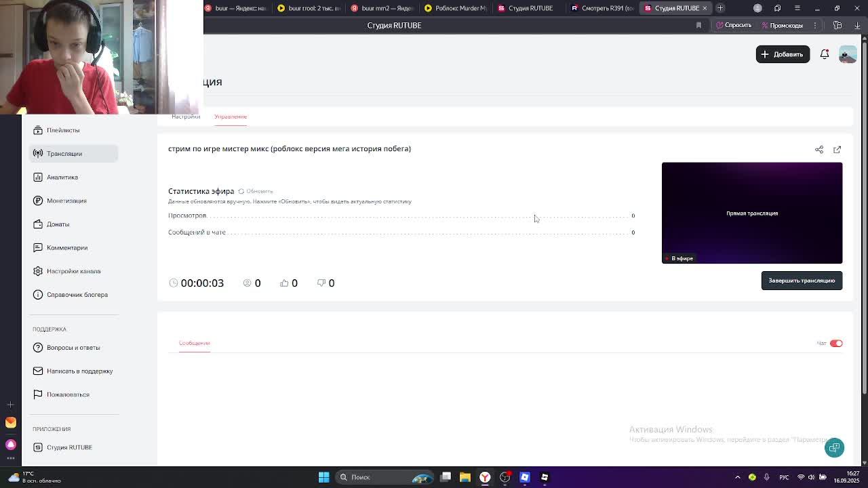Click Промокоды in browser toolbar

[x=782, y=25]
